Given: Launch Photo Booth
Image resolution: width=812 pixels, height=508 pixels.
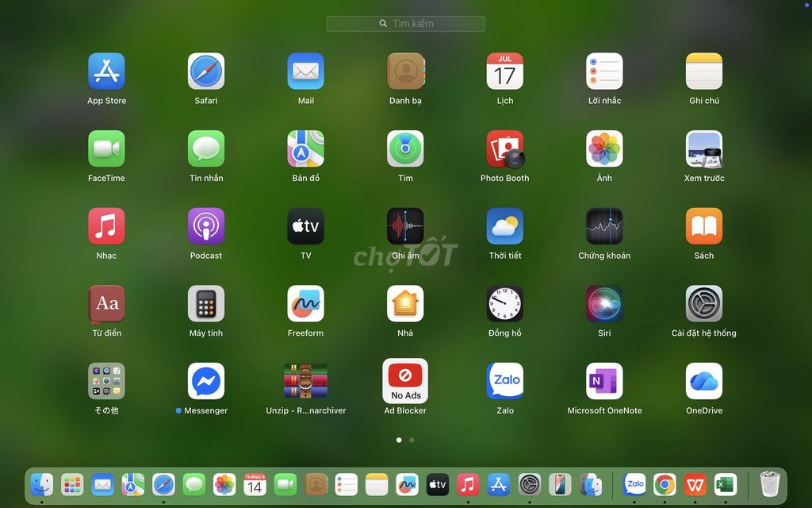Looking at the screenshot, I should 505,148.
